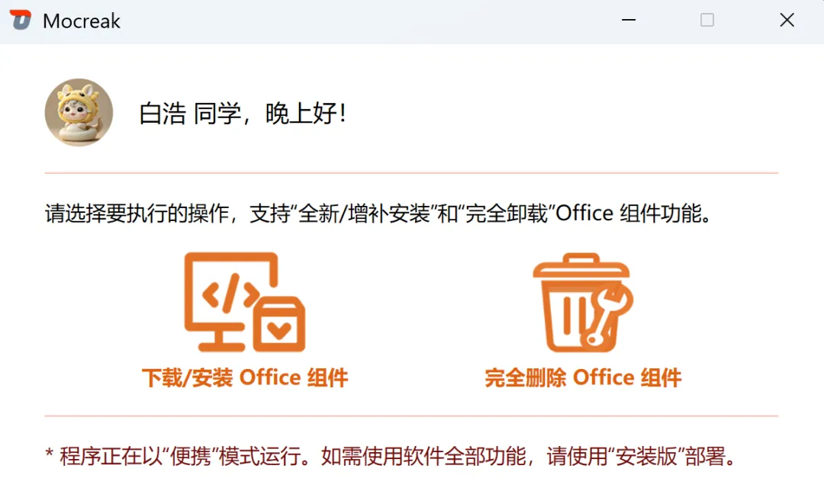The height and width of the screenshot is (504, 824).
Task: Click the download box with the down arrow
Action: [279, 324]
